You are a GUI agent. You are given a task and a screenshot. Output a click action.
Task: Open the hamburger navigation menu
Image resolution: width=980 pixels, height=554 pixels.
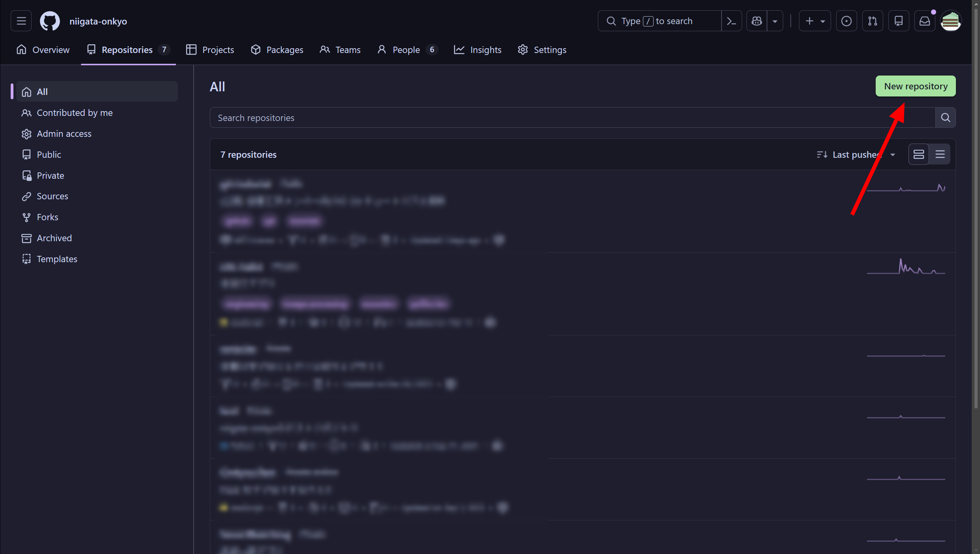[21, 21]
